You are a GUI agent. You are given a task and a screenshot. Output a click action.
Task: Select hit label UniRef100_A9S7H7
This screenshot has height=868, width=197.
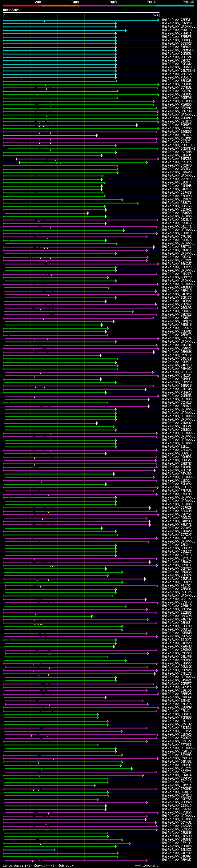pos(177,91)
